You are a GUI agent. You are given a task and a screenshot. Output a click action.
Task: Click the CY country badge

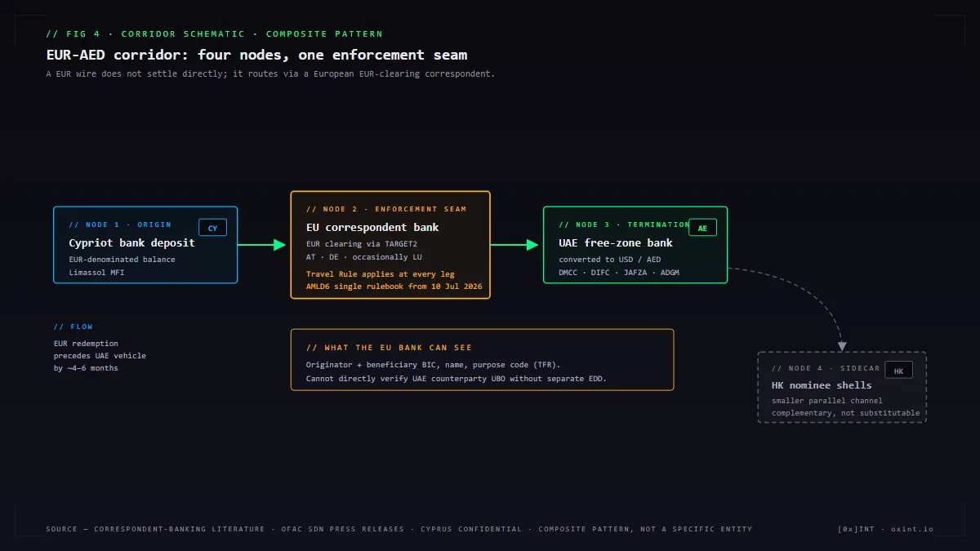pyautogui.click(x=212, y=228)
